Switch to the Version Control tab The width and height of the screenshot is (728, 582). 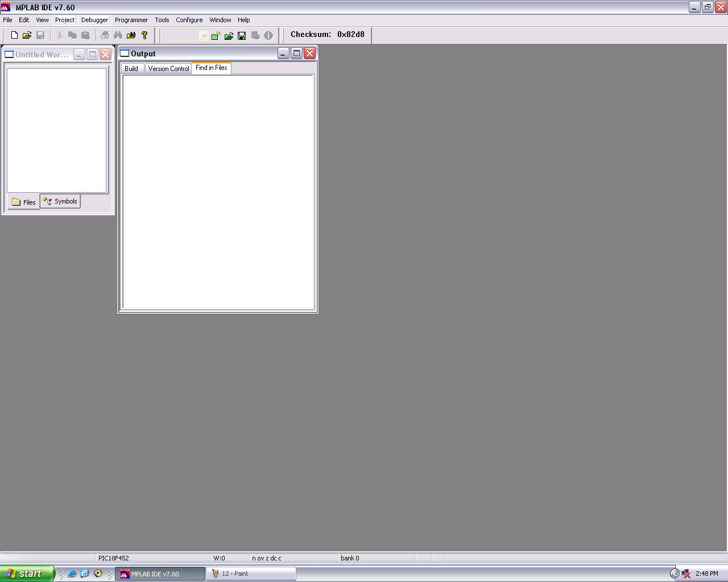coord(168,69)
